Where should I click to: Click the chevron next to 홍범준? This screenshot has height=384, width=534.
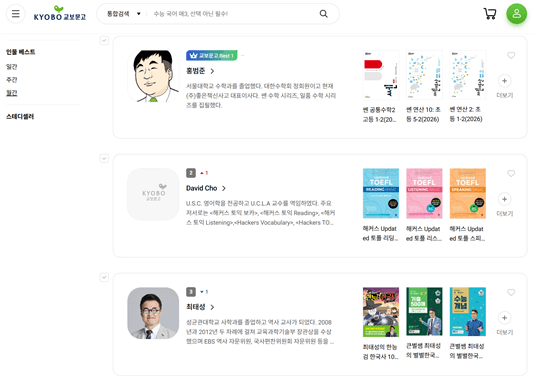click(213, 71)
